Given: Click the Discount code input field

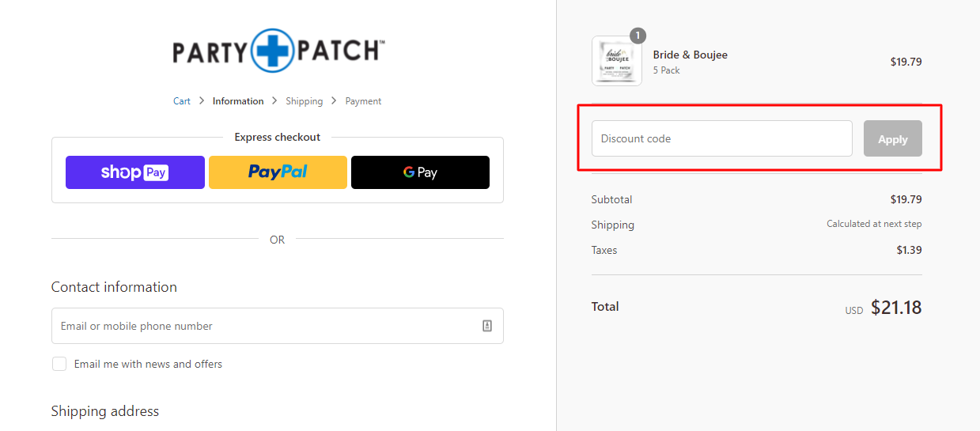Looking at the screenshot, I should coord(722,138).
